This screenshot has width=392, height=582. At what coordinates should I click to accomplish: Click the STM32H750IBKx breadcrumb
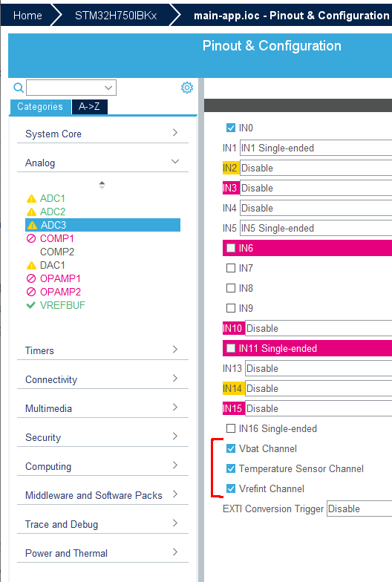coord(116,15)
